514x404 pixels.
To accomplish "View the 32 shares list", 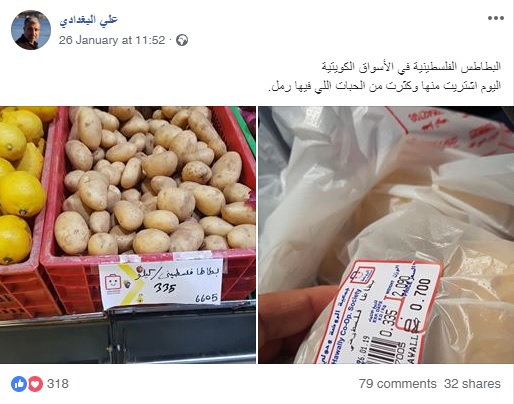I will coord(472,384).
